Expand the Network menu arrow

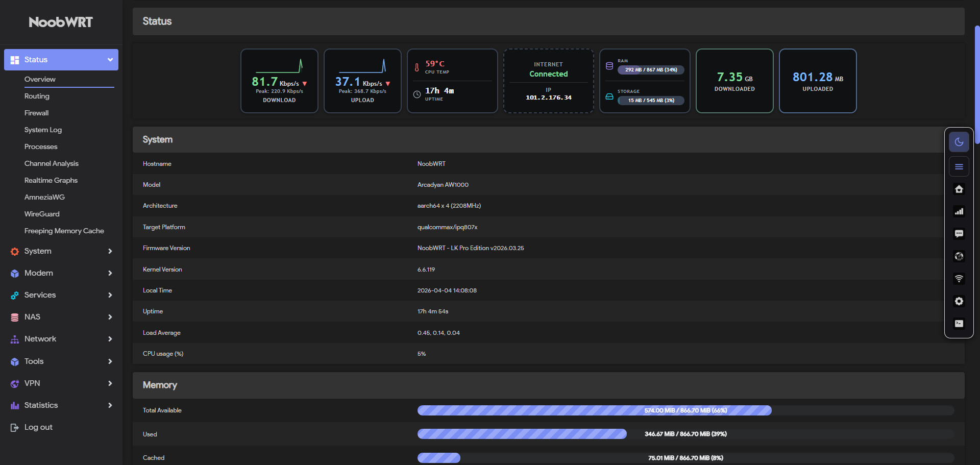coord(110,339)
